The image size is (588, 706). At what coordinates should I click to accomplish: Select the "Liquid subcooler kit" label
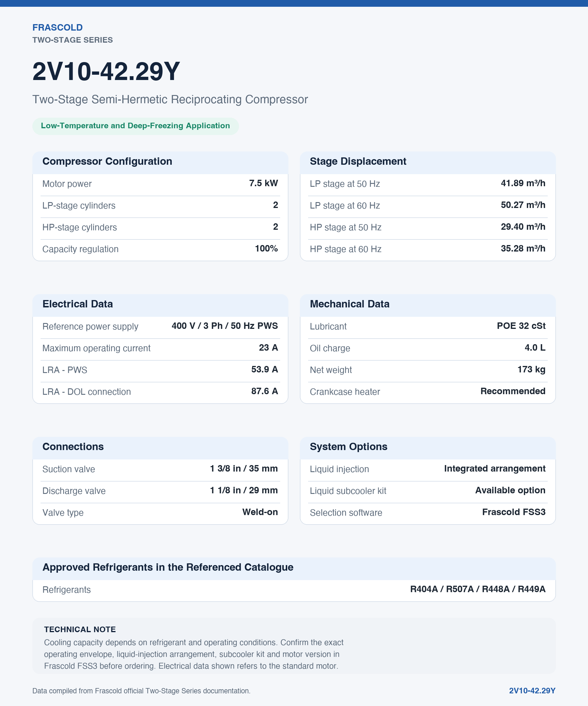coord(348,491)
